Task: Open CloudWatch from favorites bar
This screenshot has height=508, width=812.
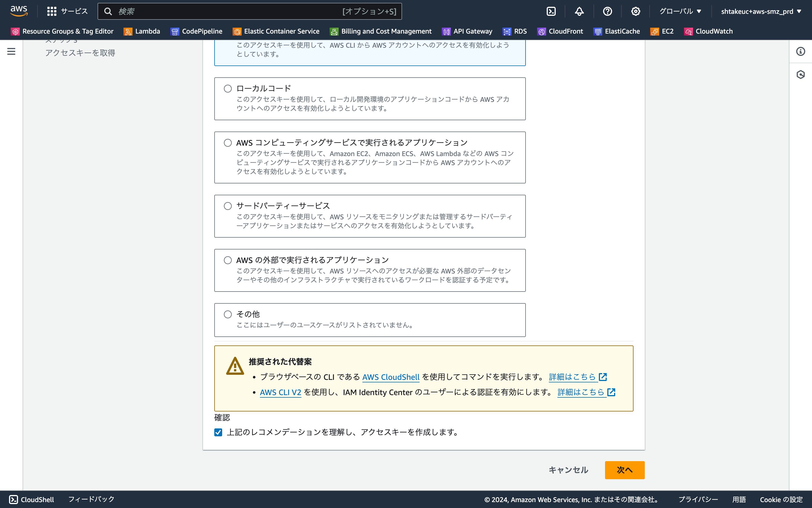Action: (x=708, y=32)
